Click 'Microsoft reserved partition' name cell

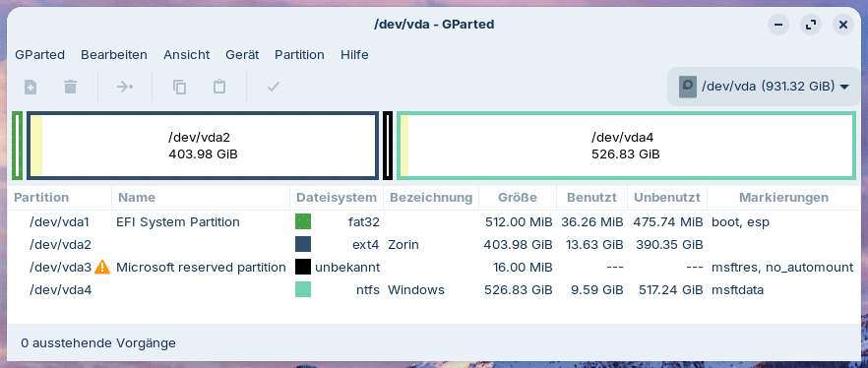201,268
